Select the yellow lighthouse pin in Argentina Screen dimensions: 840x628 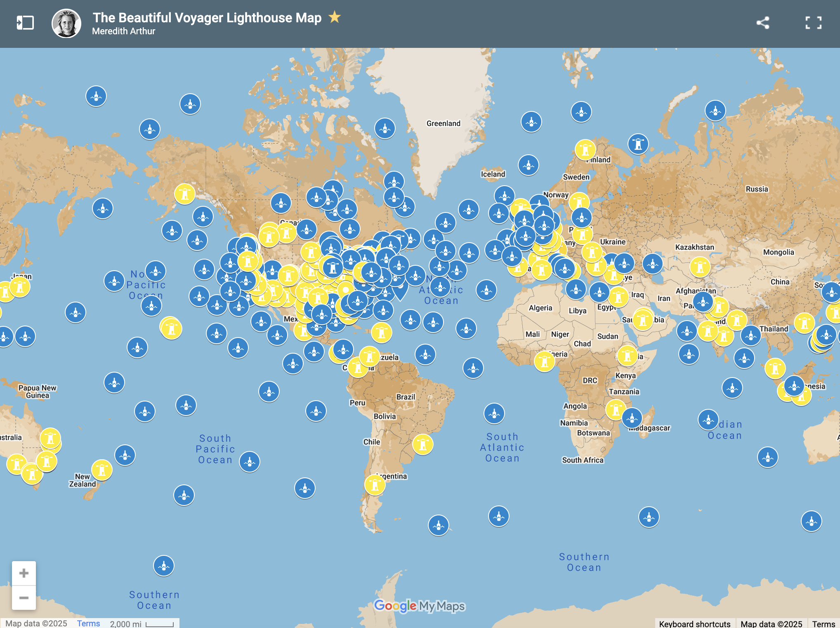(x=375, y=485)
